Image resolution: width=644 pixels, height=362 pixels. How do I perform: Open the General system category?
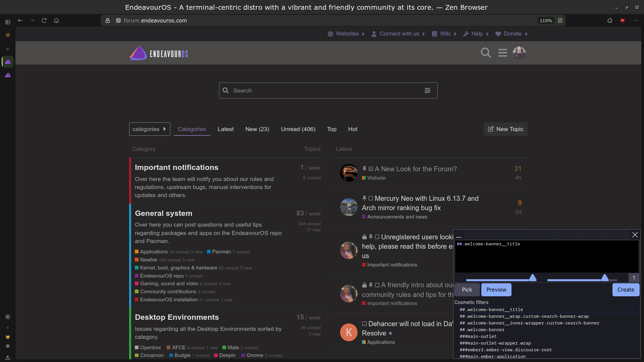pyautogui.click(x=164, y=213)
